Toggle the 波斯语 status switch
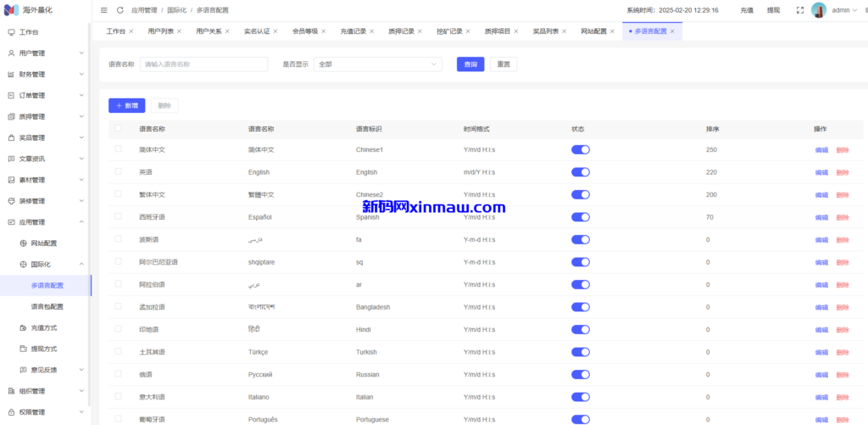Viewport: 868px width, 425px height. [580, 239]
